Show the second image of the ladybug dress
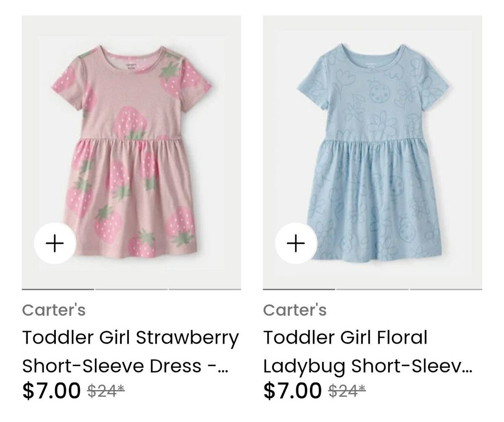This screenshot has height=422, width=504. pos(372,289)
